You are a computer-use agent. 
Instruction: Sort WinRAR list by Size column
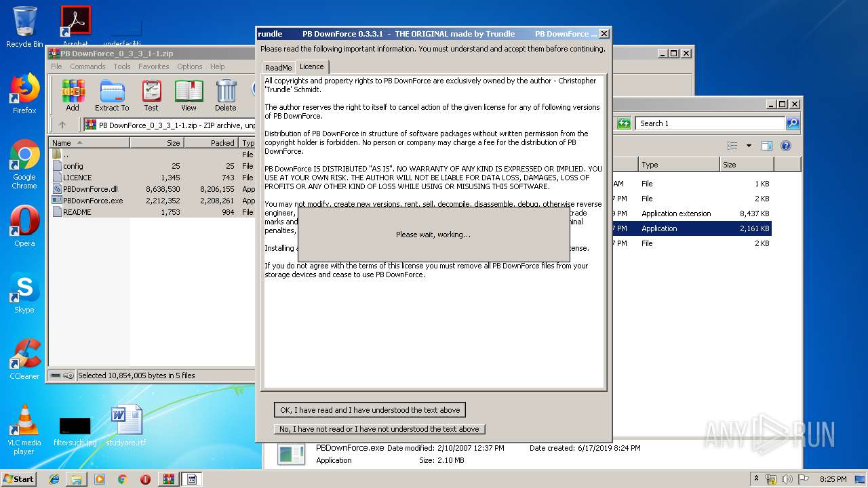click(157, 143)
